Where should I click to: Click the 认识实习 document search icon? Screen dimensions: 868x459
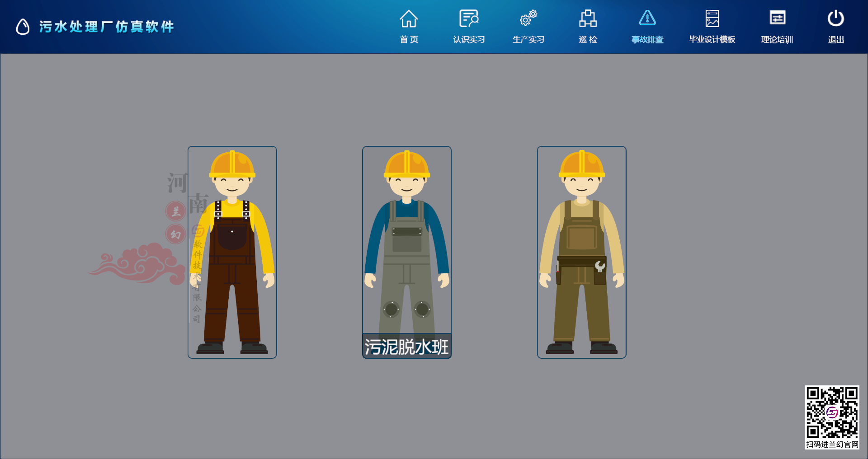tap(469, 19)
